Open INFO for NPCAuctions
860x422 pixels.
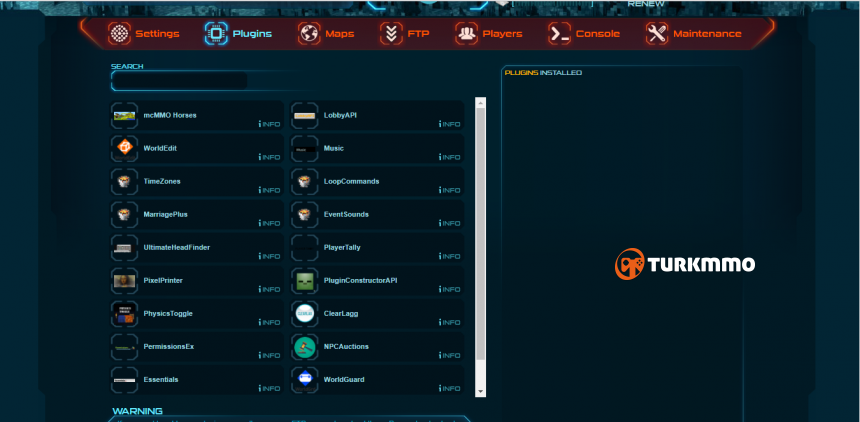pyautogui.click(x=449, y=355)
